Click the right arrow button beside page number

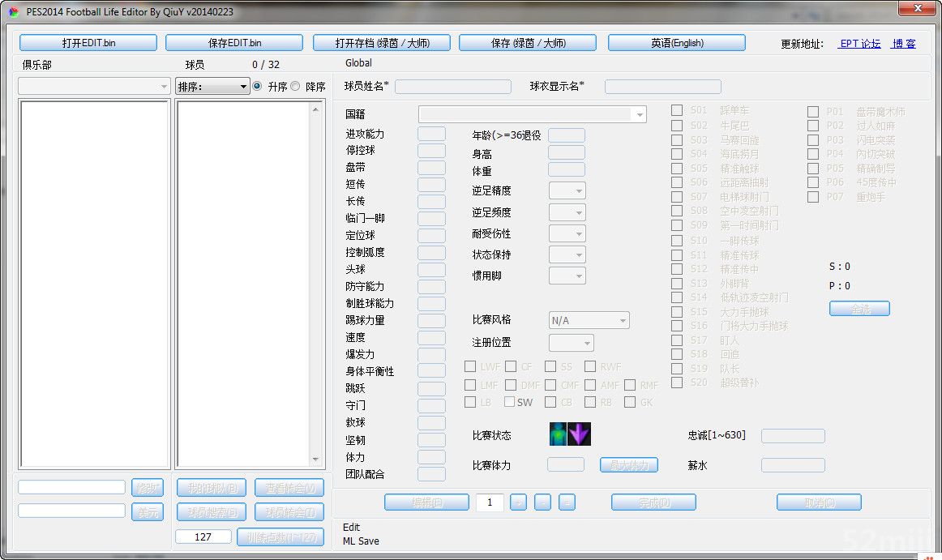519,502
